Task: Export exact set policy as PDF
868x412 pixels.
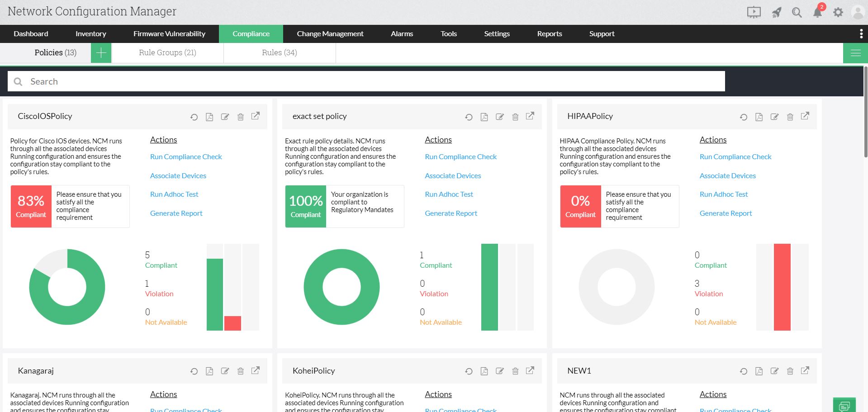Action: pyautogui.click(x=484, y=117)
